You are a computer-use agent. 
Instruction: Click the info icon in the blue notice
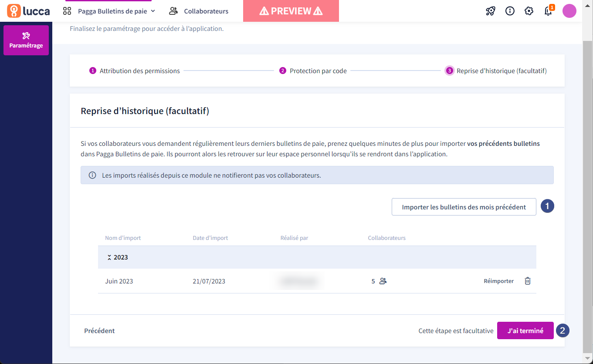92,175
